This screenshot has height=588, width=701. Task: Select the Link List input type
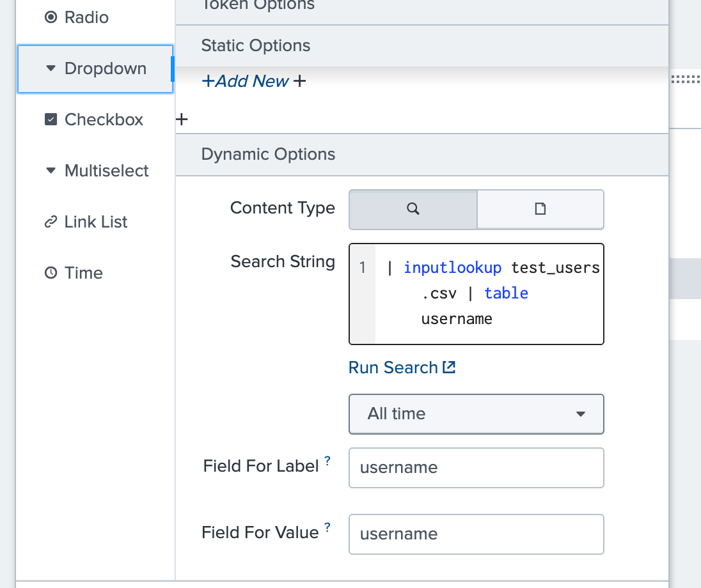point(86,222)
